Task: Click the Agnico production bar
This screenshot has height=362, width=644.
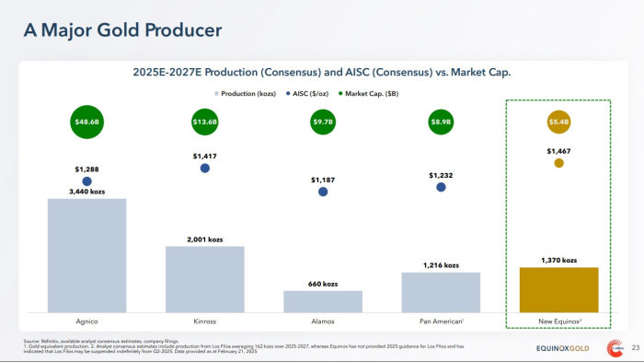Action: pyautogui.click(x=86, y=255)
